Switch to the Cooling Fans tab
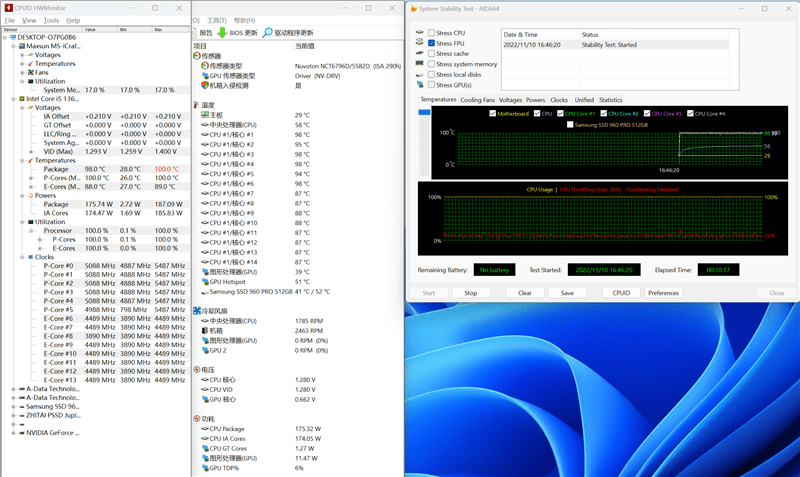This screenshot has width=800, height=477. tap(478, 100)
